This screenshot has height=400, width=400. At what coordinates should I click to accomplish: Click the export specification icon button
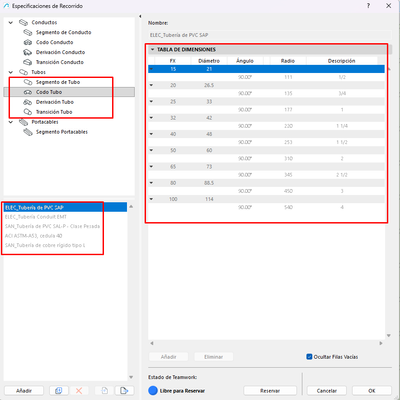[x=124, y=390]
